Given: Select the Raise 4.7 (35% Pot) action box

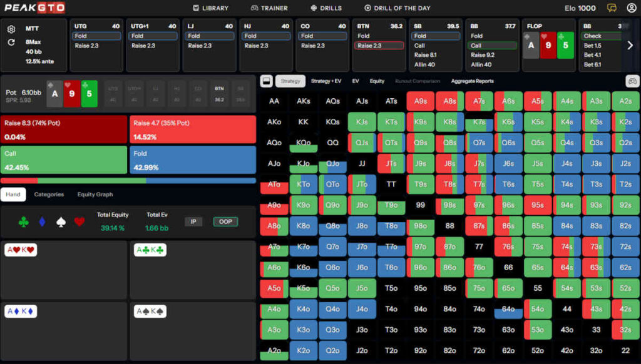Looking at the screenshot, I should coord(193,129).
